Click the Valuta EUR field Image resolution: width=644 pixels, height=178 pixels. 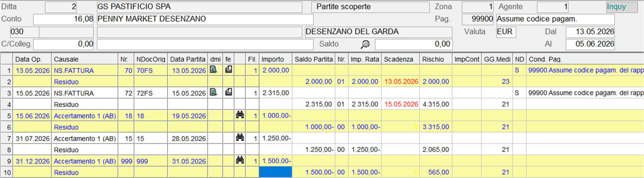point(506,32)
